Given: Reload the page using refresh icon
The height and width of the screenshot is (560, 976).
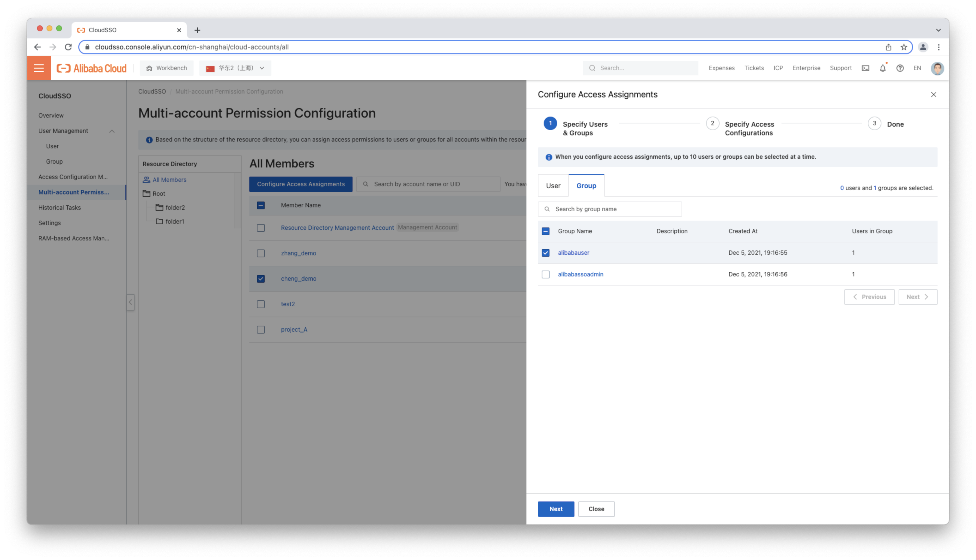Looking at the screenshot, I should point(68,47).
